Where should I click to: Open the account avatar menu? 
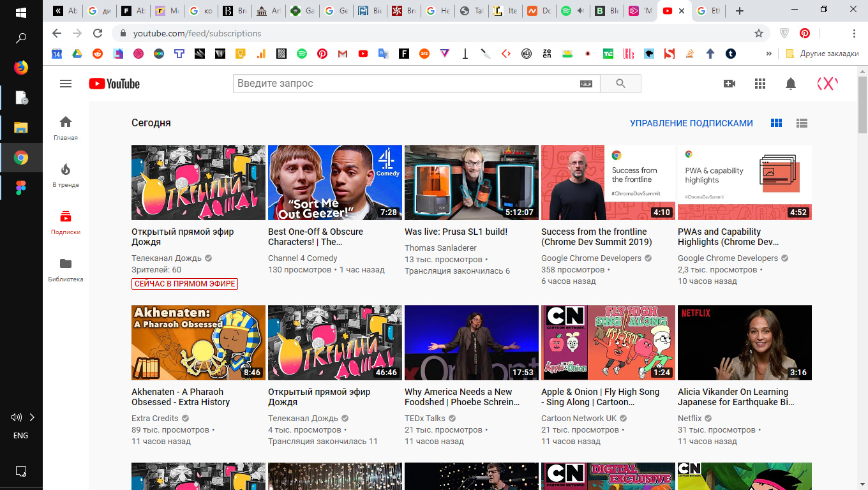[x=827, y=84]
